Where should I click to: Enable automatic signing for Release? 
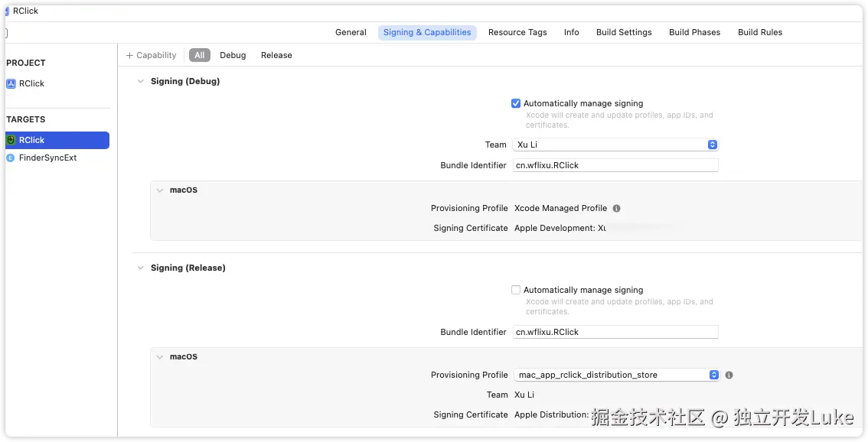[516, 290]
